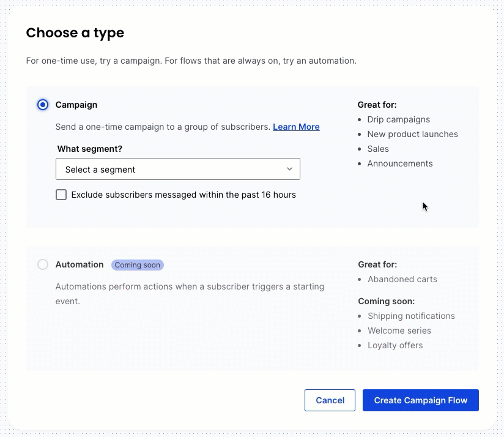This screenshot has width=504, height=437.
Task: Click the What segment? field label
Action: coord(90,149)
